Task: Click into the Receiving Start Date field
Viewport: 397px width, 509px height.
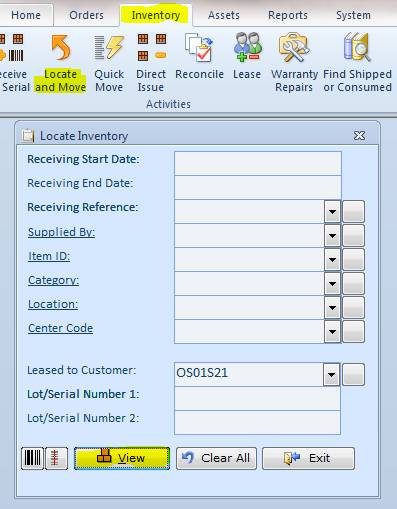Action: pos(258,163)
